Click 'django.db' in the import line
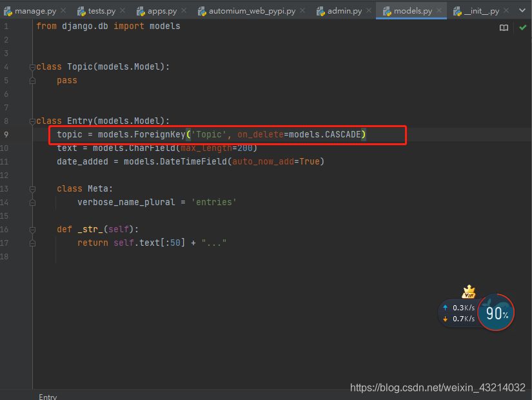 (x=85, y=26)
